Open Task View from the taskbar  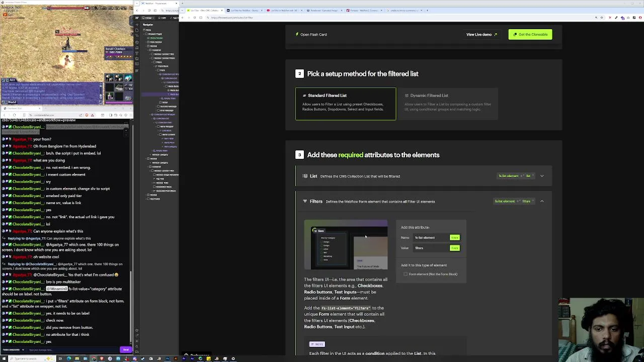tap(60, 358)
